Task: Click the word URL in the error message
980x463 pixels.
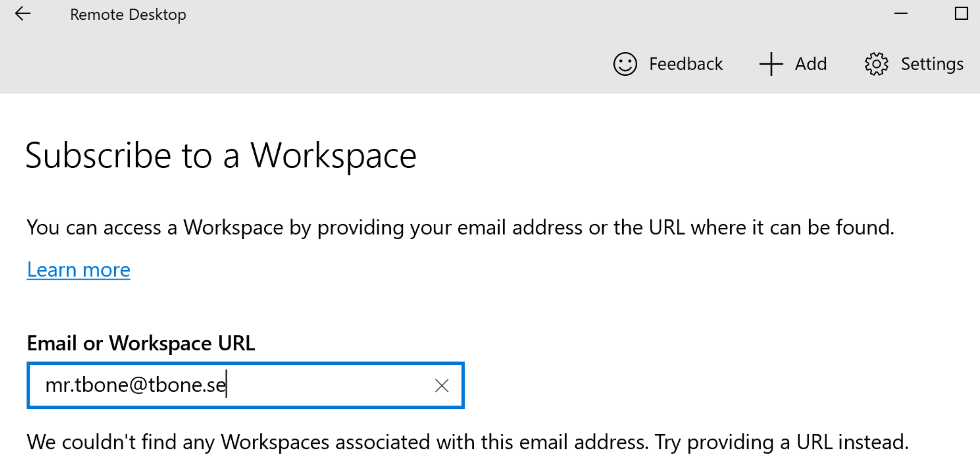Action: click(x=814, y=442)
